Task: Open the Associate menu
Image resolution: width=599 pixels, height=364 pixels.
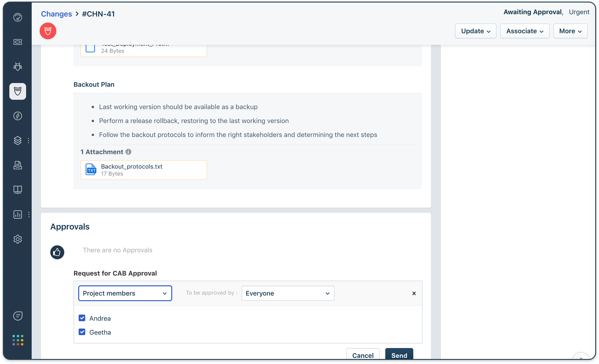Action: click(524, 31)
